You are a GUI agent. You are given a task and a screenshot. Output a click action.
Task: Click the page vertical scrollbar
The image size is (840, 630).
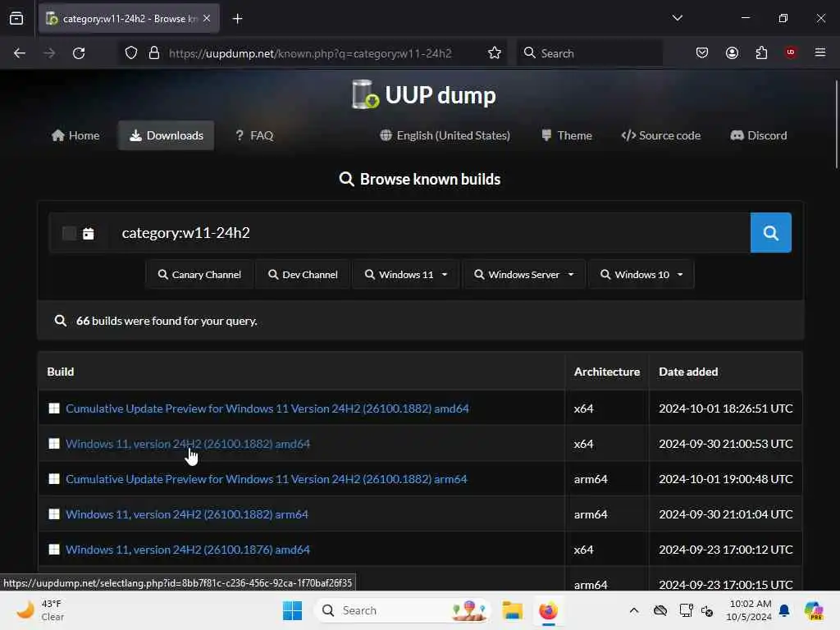[836, 125]
